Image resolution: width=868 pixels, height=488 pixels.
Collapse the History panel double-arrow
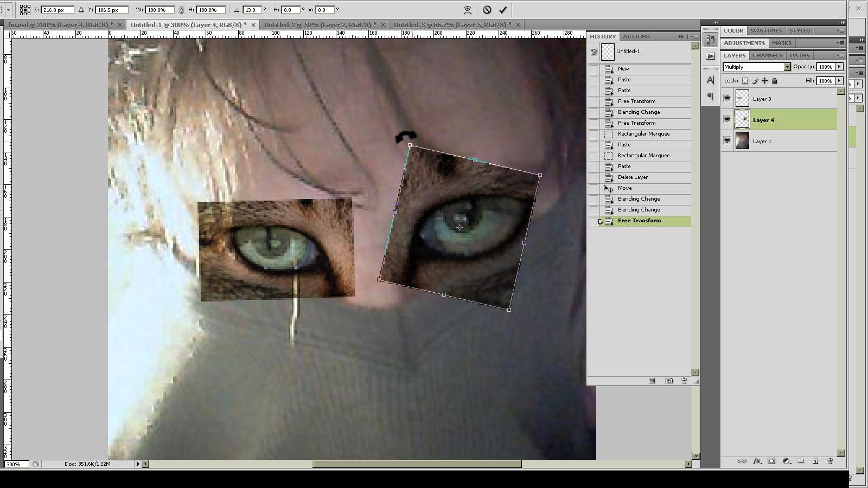tap(681, 36)
